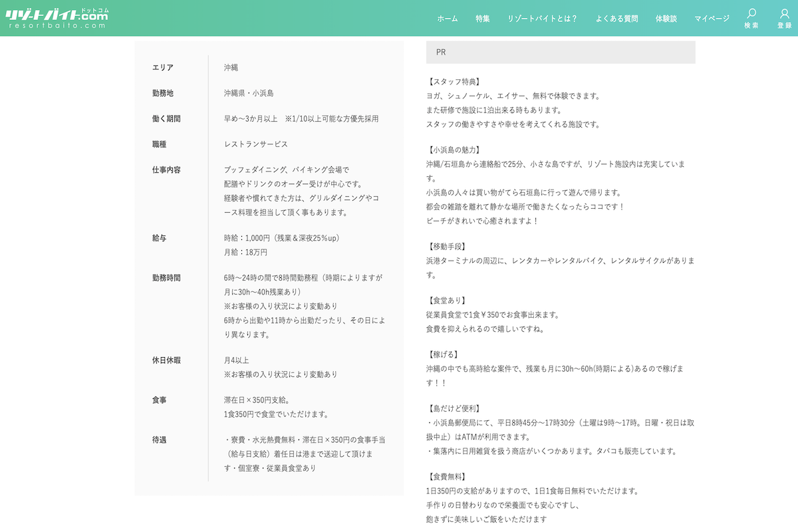The image size is (798, 532).
Task: Click the 【食費無料】 heading
Action: coord(448,476)
